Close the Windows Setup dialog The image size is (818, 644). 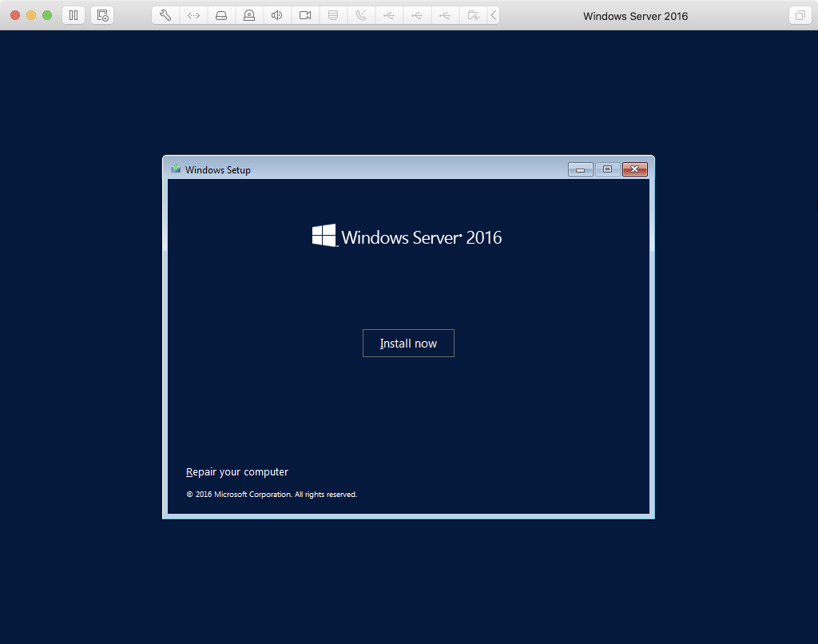coord(634,169)
